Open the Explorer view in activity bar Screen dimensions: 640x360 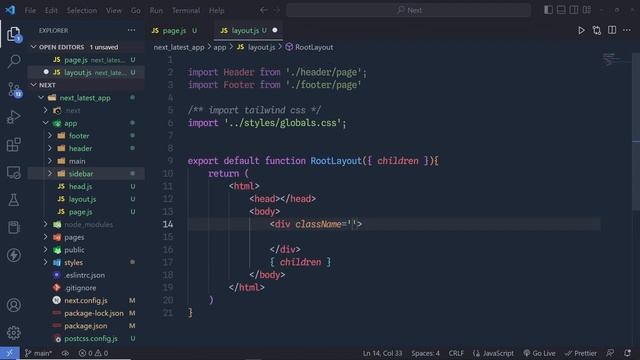(x=13, y=34)
